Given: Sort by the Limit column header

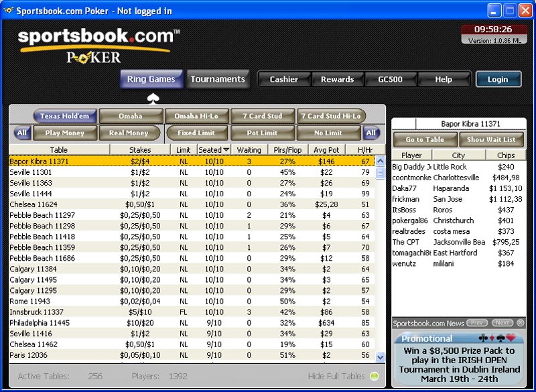Looking at the screenshot, I should (x=184, y=149).
